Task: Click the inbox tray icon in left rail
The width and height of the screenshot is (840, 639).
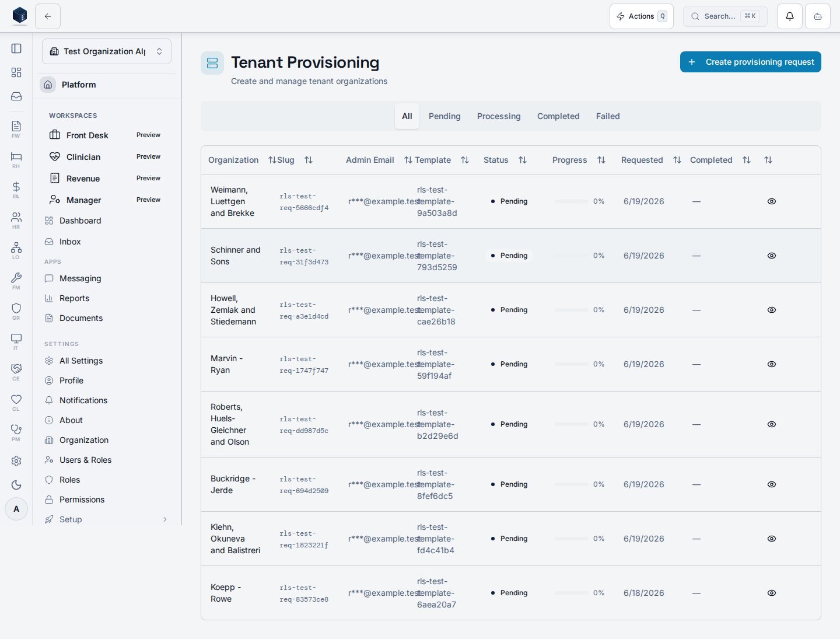Action: coord(16,96)
